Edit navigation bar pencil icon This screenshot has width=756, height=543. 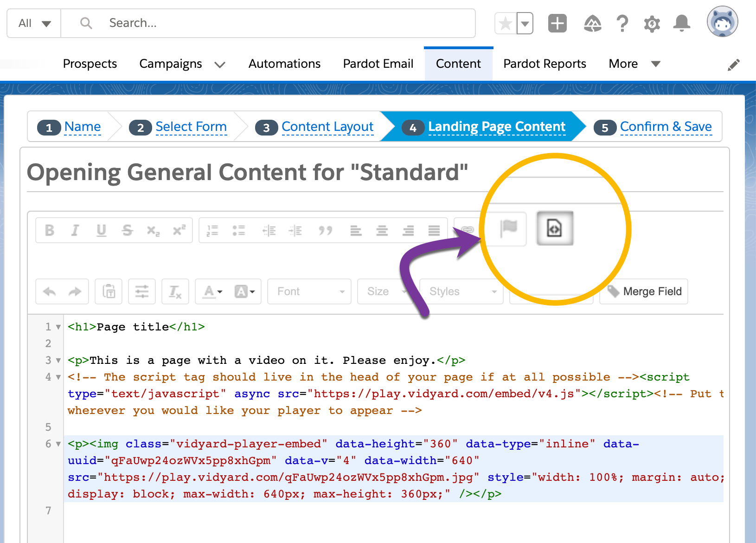733,65
